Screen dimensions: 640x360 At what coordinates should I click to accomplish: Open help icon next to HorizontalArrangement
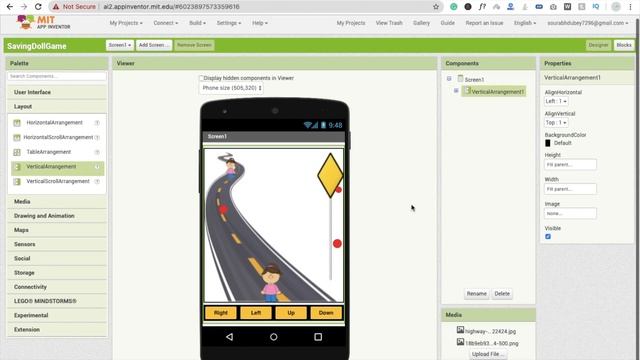[x=97, y=123]
